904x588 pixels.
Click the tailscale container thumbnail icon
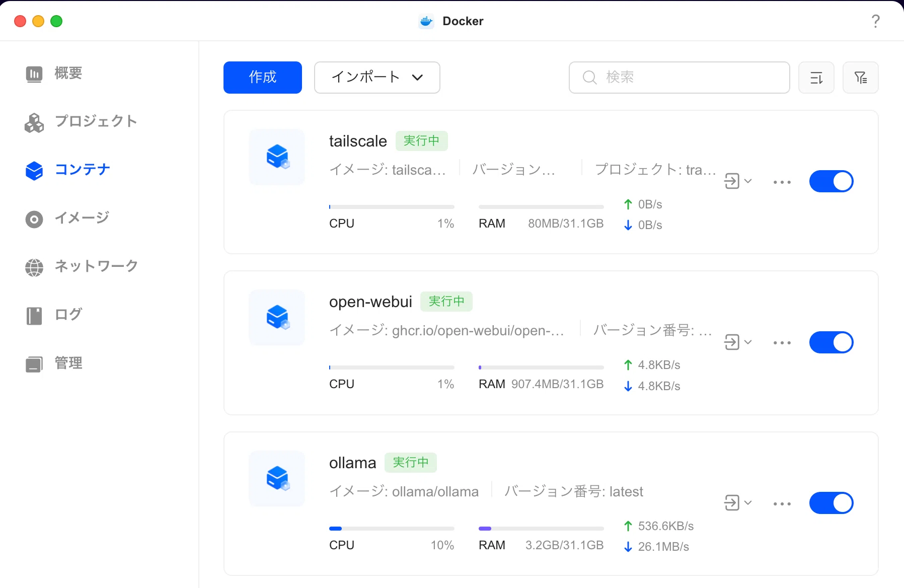click(277, 157)
